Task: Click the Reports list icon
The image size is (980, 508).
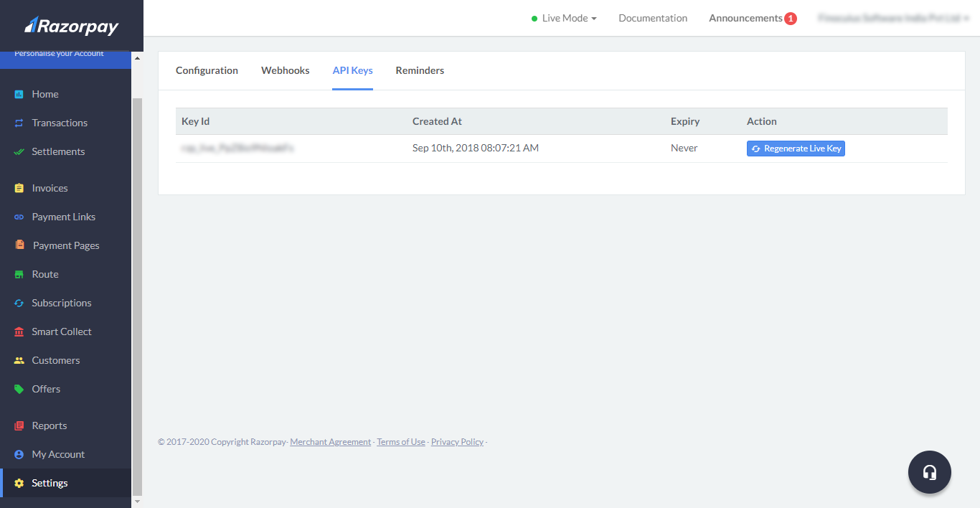Action: click(19, 425)
